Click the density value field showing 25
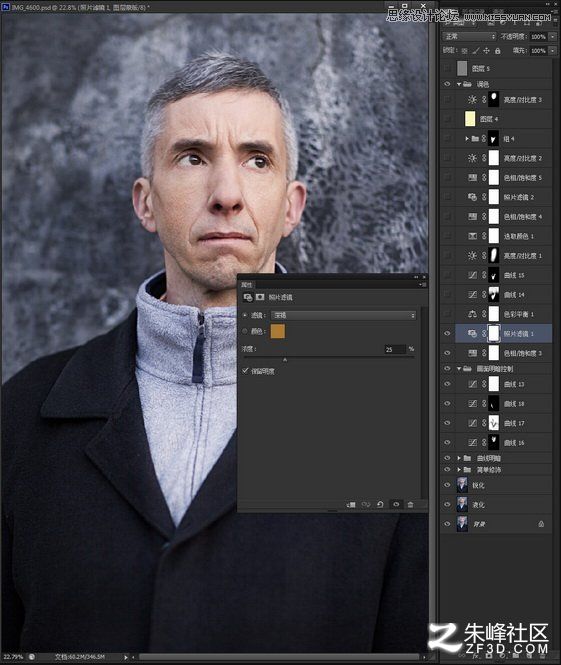This screenshot has height=665, width=561. point(395,349)
